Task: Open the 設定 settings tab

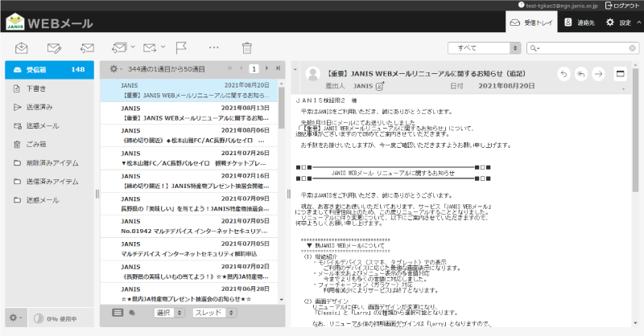Action: tap(618, 23)
